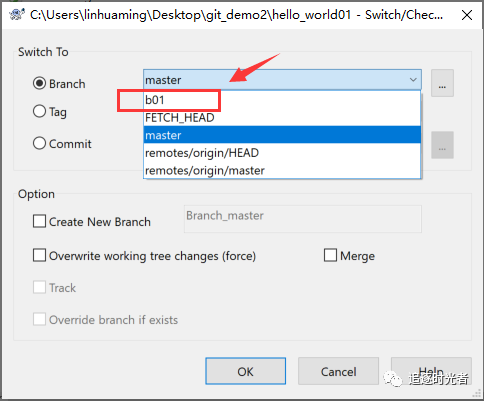Select the Commit radio button
484x401 pixels.
39,143
